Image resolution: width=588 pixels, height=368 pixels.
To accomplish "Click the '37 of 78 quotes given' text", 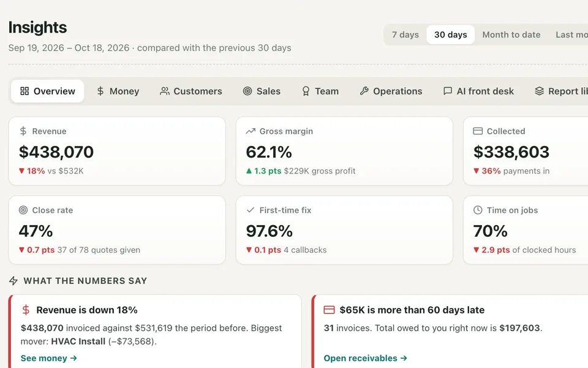I will (99, 250).
